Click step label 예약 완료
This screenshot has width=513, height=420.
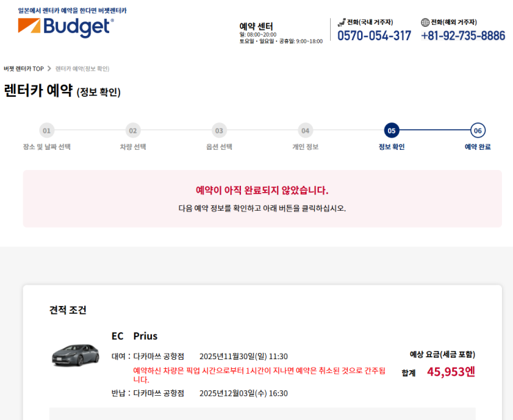pyautogui.click(x=478, y=146)
